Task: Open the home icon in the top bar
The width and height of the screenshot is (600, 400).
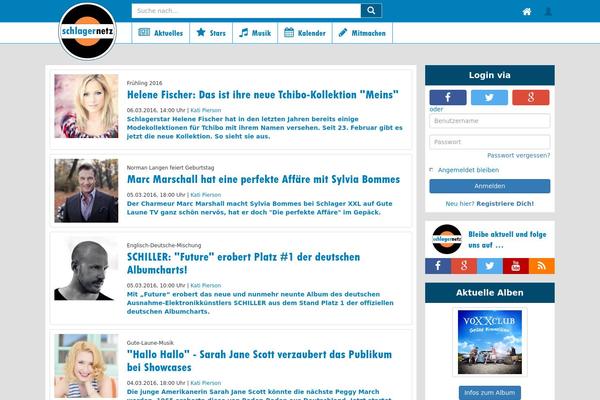Action: click(527, 11)
